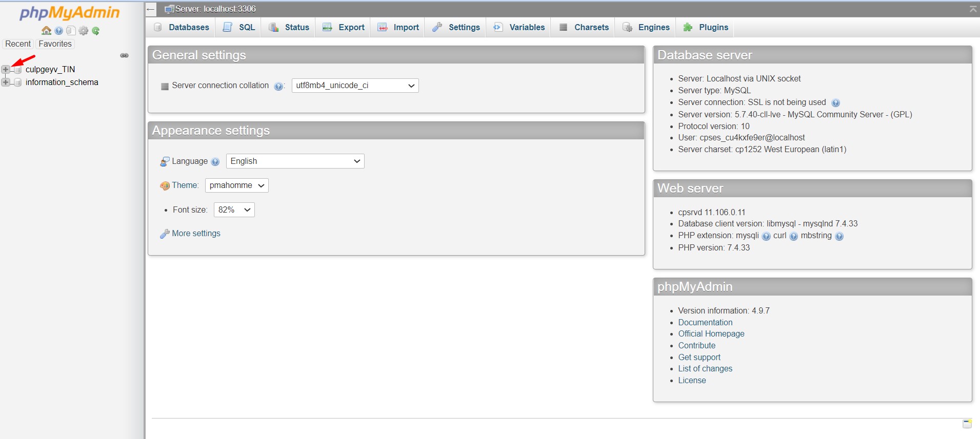The height and width of the screenshot is (439, 980).
Task: Open the Language dropdown set to English
Action: [295, 161]
